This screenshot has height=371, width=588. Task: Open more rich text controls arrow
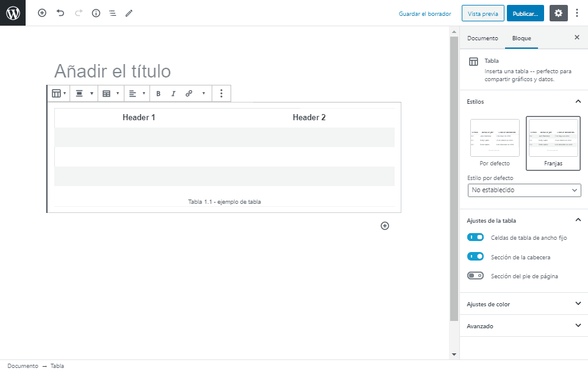[x=204, y=93]
